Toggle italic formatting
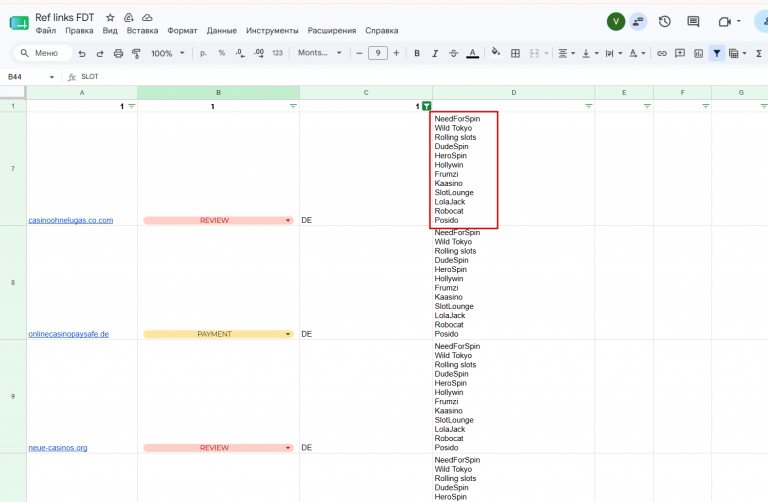768x502 pixels. click(435, 53)
